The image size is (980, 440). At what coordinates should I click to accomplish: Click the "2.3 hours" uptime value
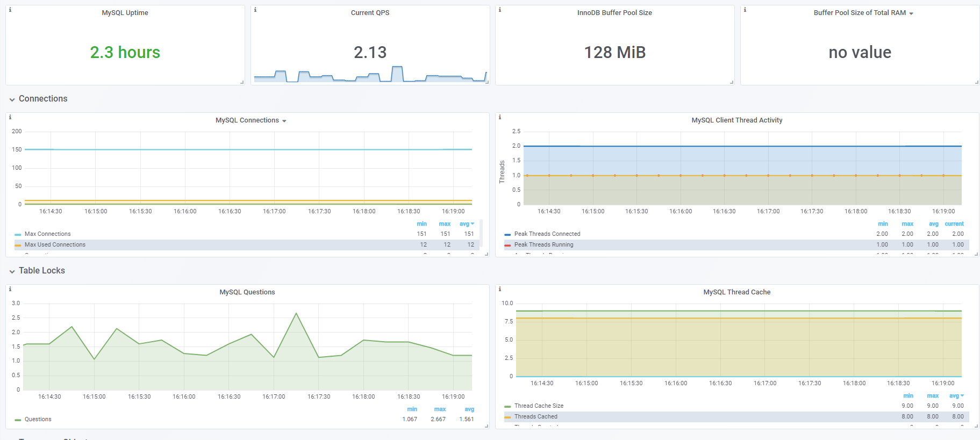tap(125, 52)
